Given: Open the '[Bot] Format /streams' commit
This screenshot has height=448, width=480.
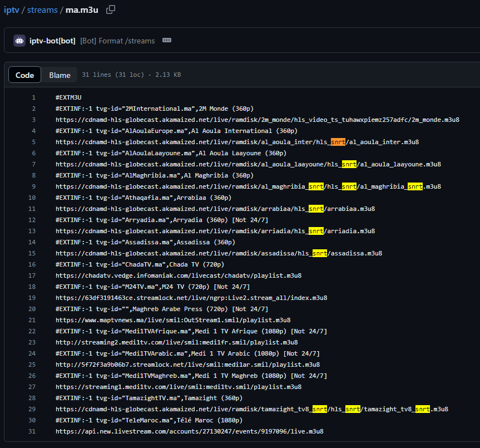Looking at the screenshot, I should [x=117, y=41].
